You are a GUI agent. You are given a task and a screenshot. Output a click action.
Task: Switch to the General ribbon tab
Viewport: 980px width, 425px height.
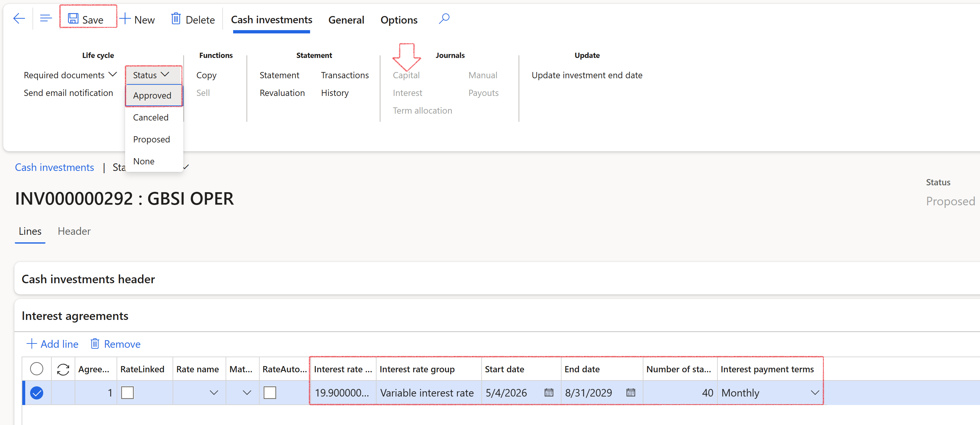346,20
